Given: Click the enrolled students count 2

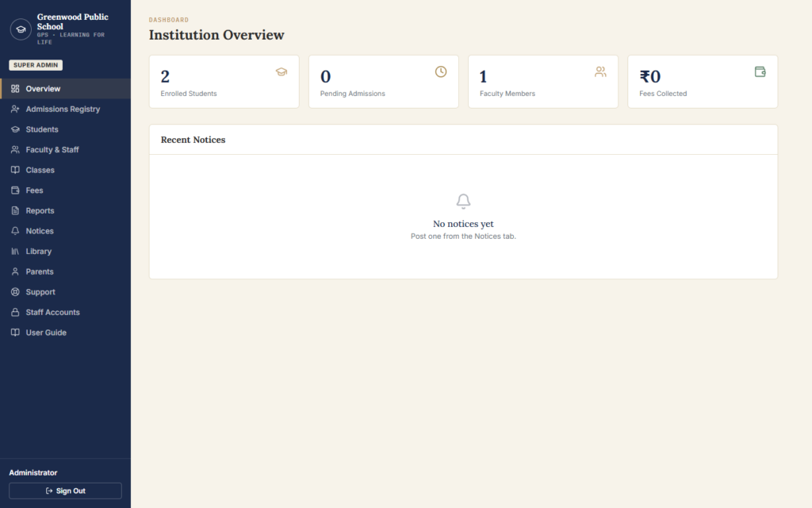Looking at the screenshot, I should point(165,77).
